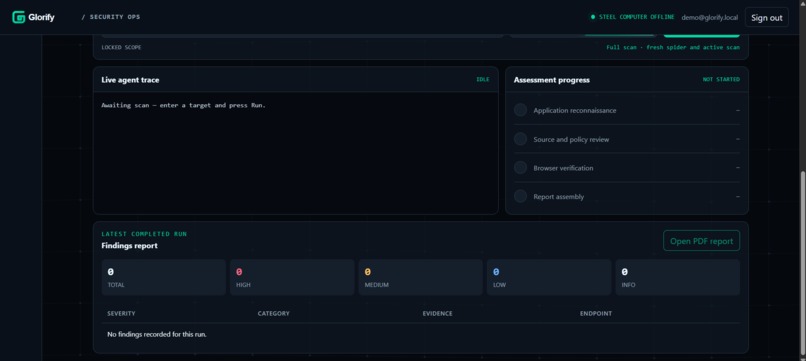The image size is (806, 361).
Task: Open the PDF report
Action: click(701, 241)
